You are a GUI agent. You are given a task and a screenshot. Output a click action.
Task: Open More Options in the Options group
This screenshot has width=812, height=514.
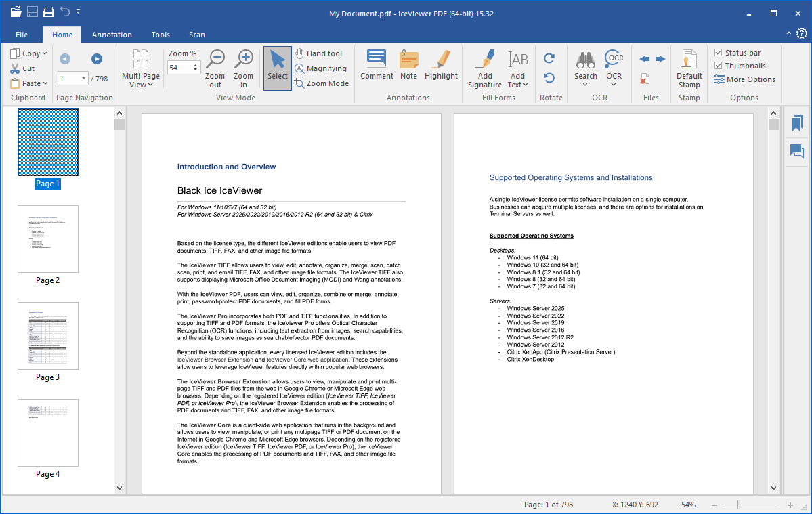[745, 79]
